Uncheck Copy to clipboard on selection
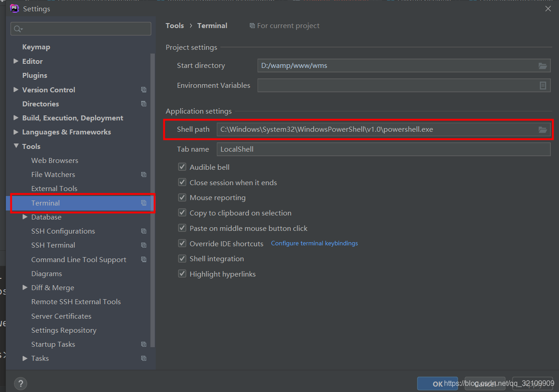559x392 pixels. coord(182,213)
